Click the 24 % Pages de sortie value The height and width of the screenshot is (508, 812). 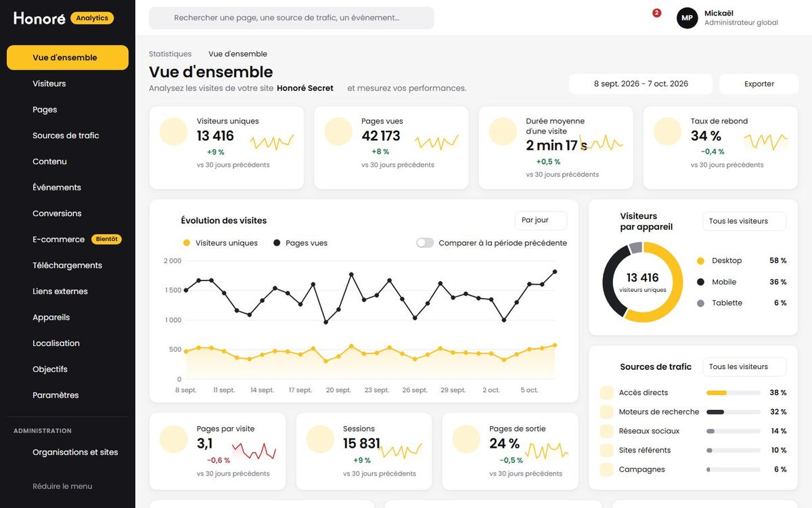click(505, 444)
